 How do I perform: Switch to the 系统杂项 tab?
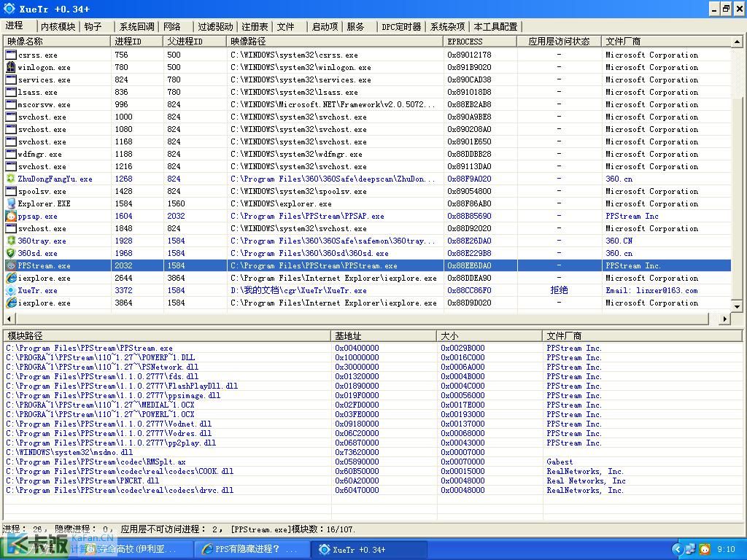tap(447, 27)
